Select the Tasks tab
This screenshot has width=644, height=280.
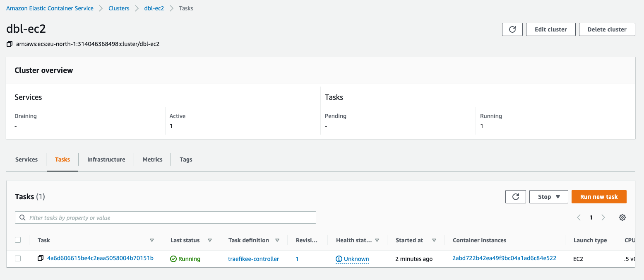coord(62,159)
